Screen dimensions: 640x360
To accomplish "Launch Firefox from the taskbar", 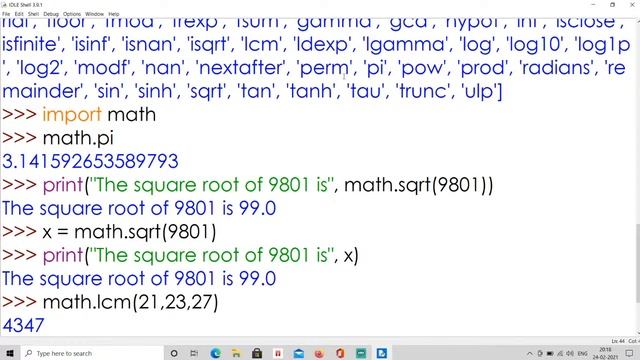I will point(319,353).
